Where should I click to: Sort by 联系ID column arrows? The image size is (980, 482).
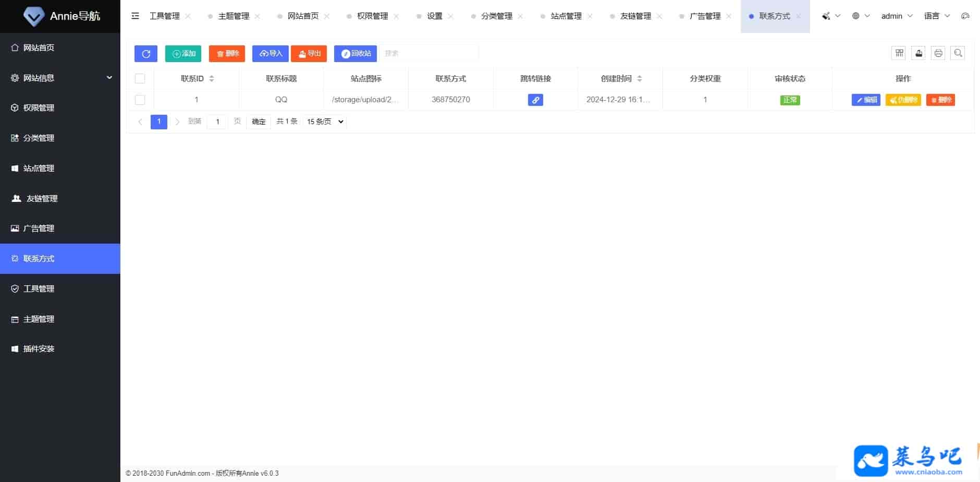tap(212, 79)
